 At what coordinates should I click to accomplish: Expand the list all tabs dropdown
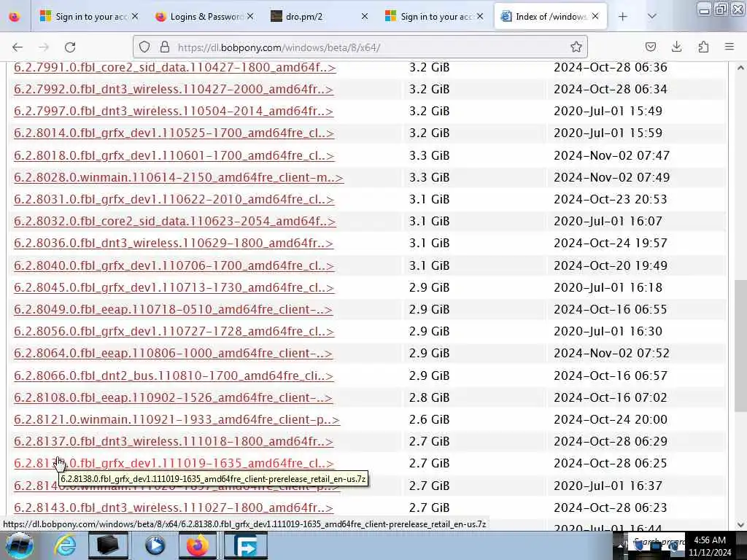pos(652,17)
